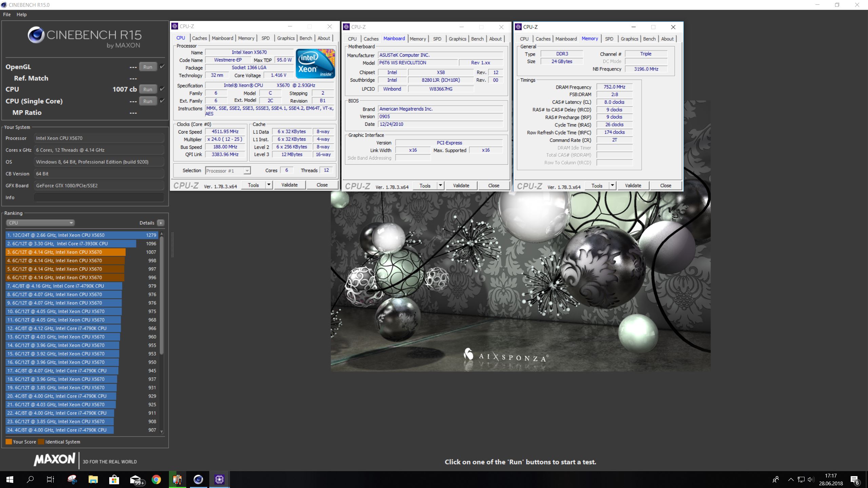Open Processor #1 selection dropdown in CPU-Z

pyautogui.click(x=228, y=171)
